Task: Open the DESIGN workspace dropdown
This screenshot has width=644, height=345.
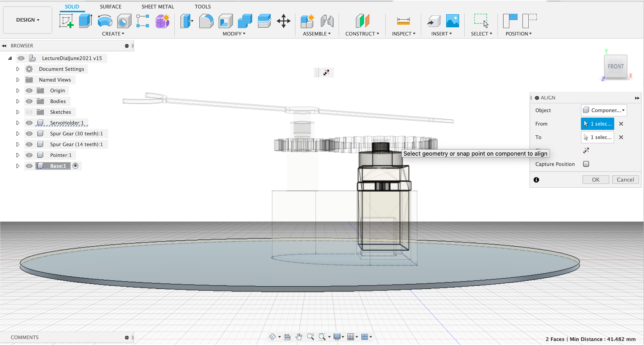Action: pos(28,20)
